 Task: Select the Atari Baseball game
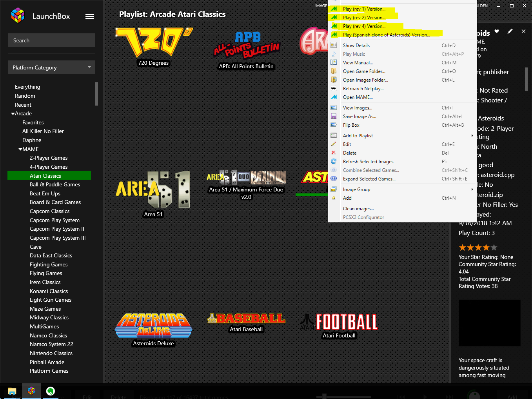[x=246, y=323]
